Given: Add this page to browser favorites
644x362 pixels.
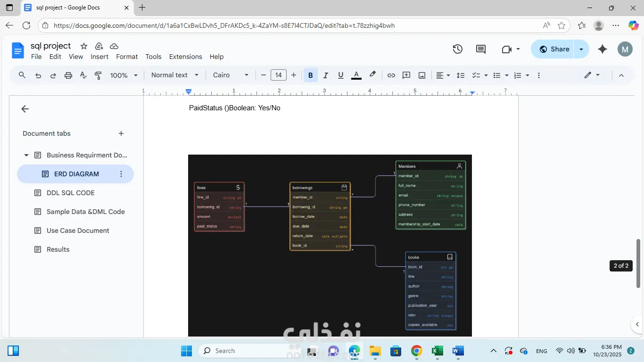Looking at the screenshot, I should pyautogui.click(x=561, y=25).
